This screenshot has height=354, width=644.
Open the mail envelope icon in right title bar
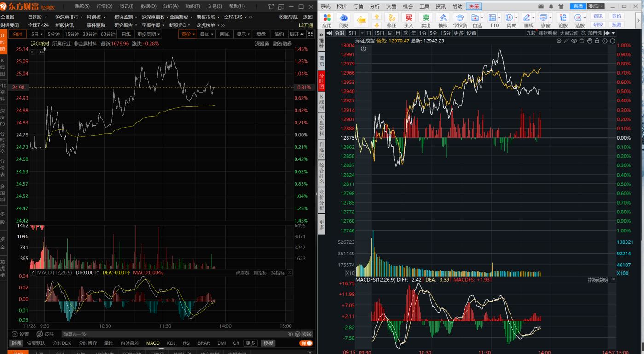pyautogui.click(x=541, y=6)
